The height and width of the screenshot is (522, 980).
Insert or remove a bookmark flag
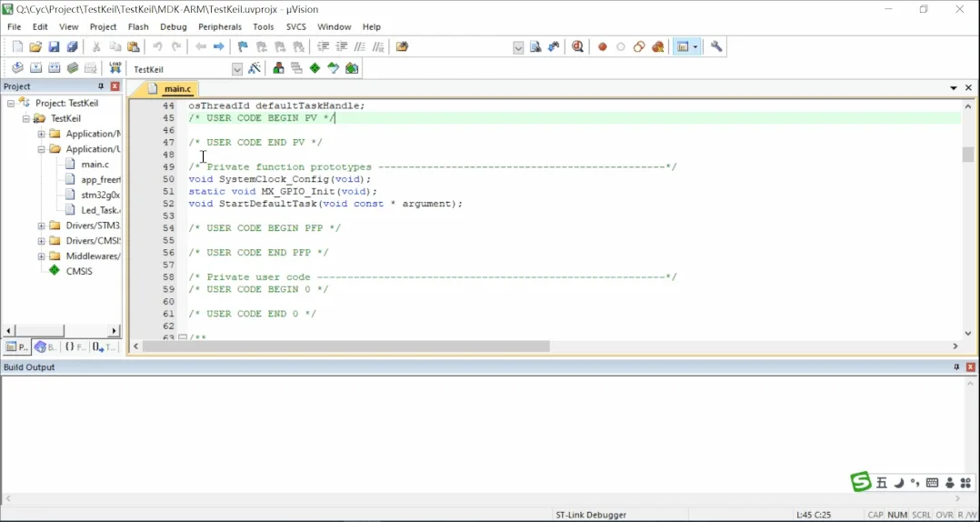[x=243, y=47]
